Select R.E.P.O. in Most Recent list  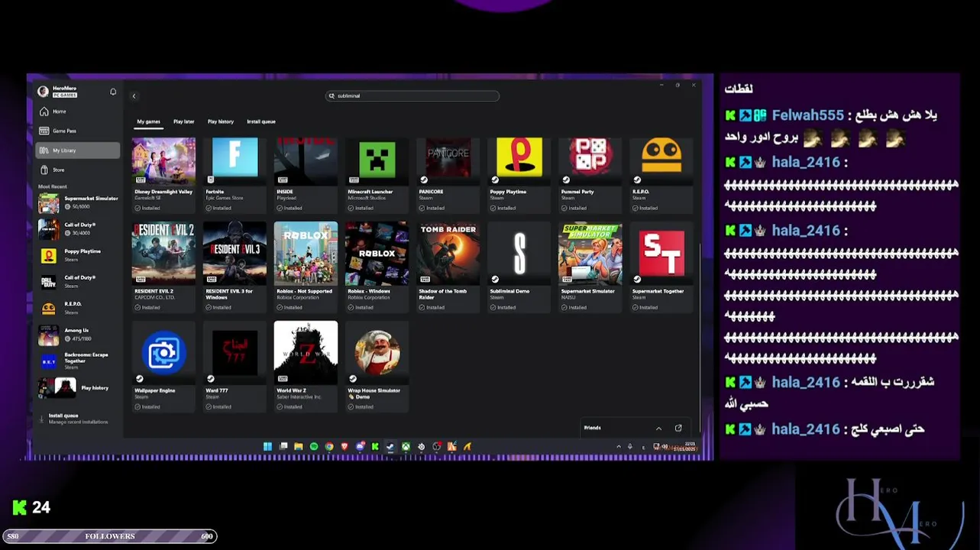pyautogui.click(x=78, y=308)
